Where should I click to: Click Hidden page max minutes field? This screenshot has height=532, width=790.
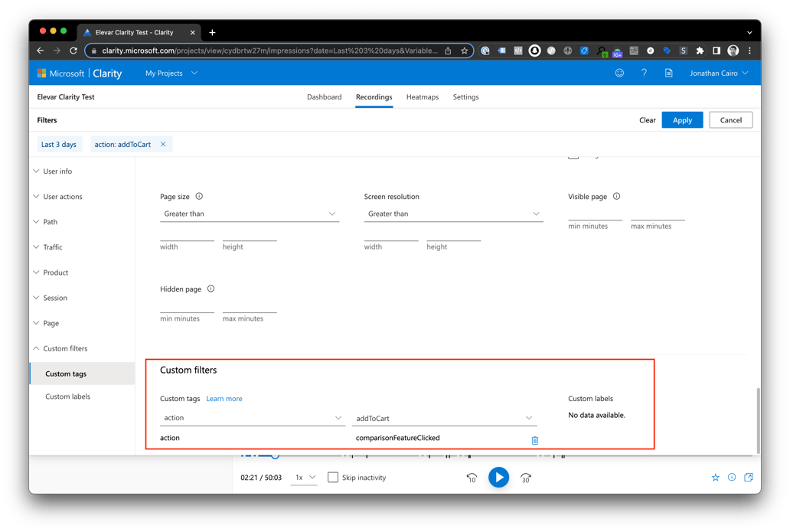tap(250, 307)
